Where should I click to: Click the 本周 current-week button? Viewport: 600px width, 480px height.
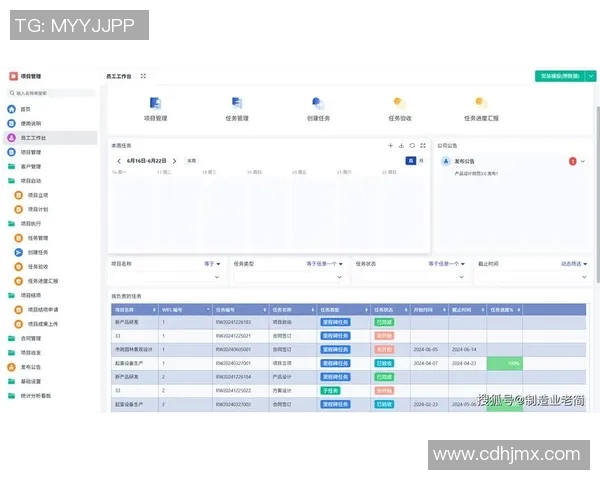[x=191, y=161]
